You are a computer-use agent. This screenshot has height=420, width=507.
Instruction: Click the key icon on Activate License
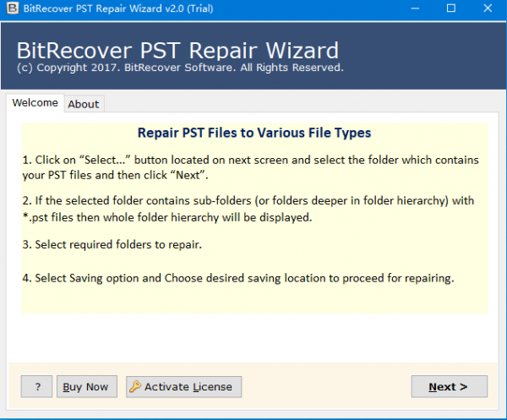pyautogui.click(x=135, y=387)
